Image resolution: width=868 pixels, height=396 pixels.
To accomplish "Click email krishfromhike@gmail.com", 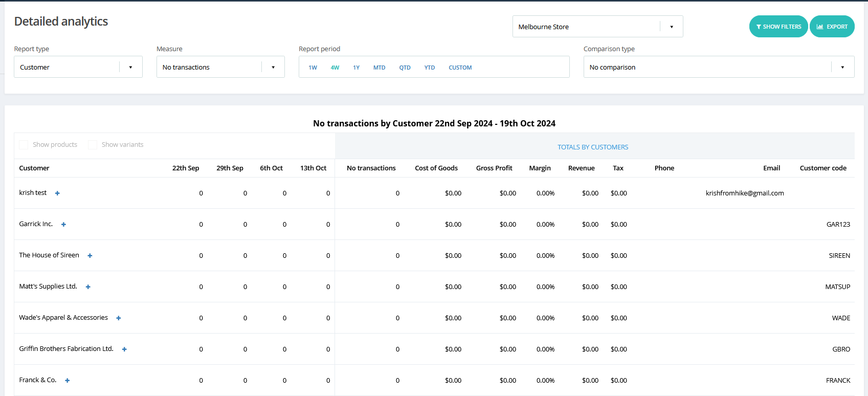I will [745, 193].
